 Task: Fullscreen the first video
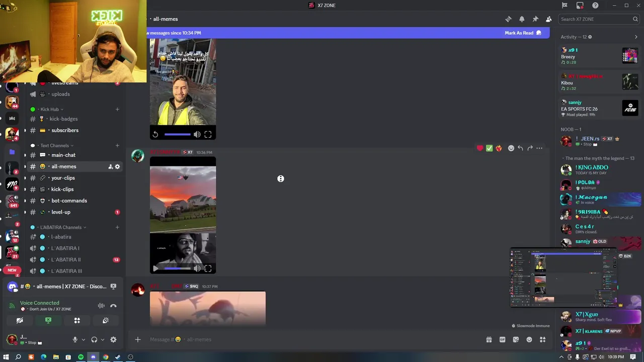[x=208, y=134]
